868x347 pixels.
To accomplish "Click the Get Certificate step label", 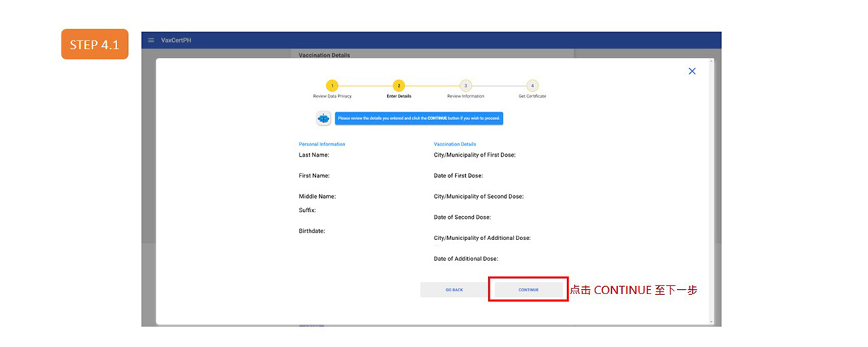I will coord(532,96).
